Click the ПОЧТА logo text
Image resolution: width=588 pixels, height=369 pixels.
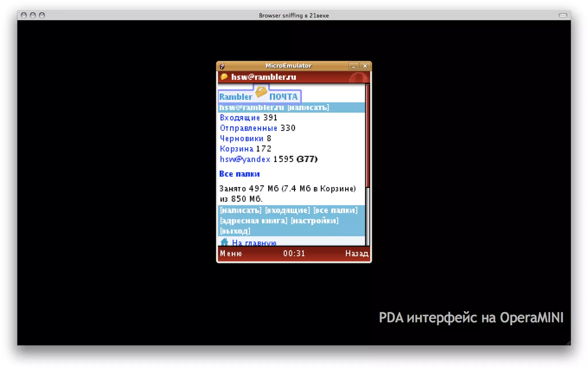click(x=284, y=97)
